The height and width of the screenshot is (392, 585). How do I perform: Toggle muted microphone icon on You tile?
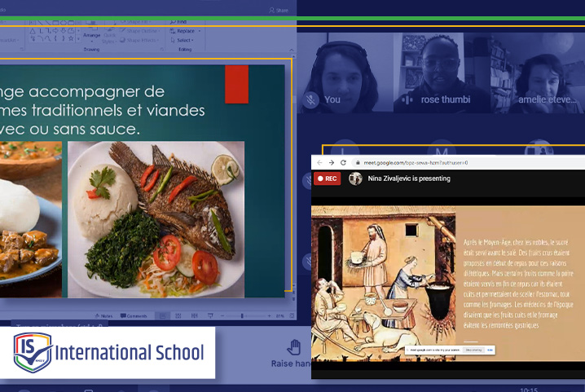point(310,99)
